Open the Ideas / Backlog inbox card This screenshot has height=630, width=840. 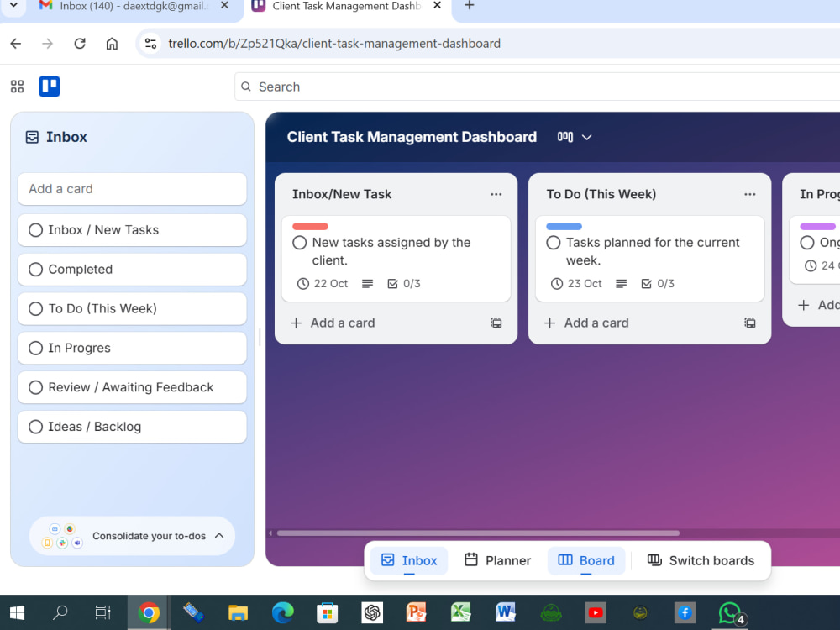point(132,427)
